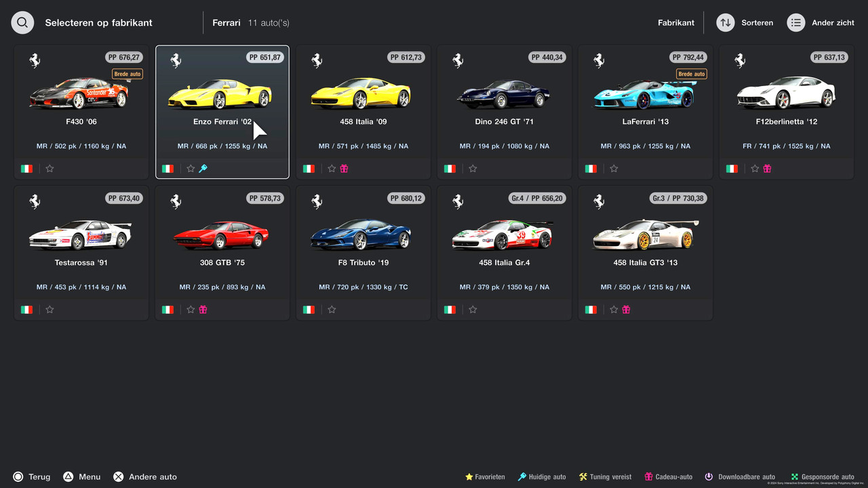Click the gift icon on 458 Italia GT3 '13
This screenshot has width=868, height=488.
point(626,310)
